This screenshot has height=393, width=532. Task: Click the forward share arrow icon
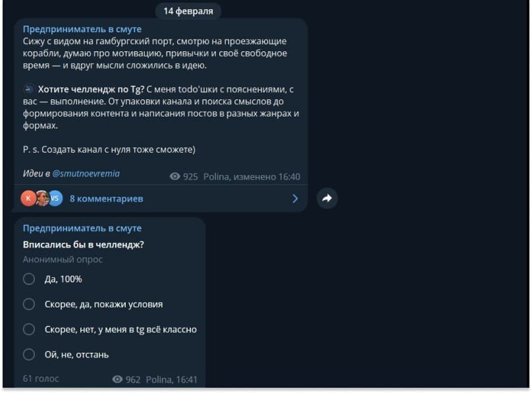[327, 198]
